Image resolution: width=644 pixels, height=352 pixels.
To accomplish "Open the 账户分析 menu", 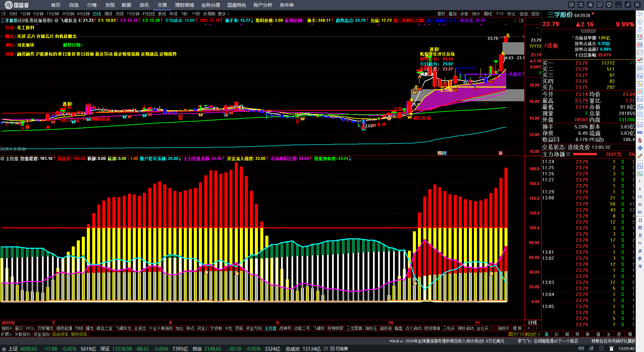I will tap(263, 5).
